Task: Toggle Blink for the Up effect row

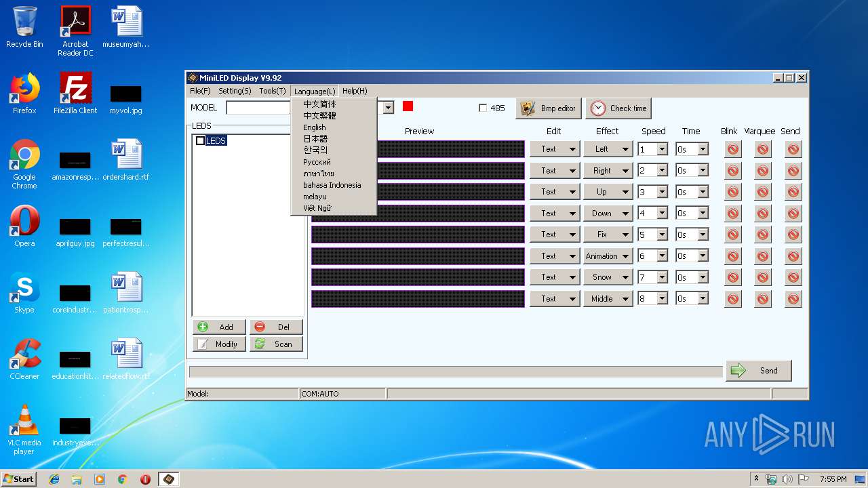Action: (732, 192)
